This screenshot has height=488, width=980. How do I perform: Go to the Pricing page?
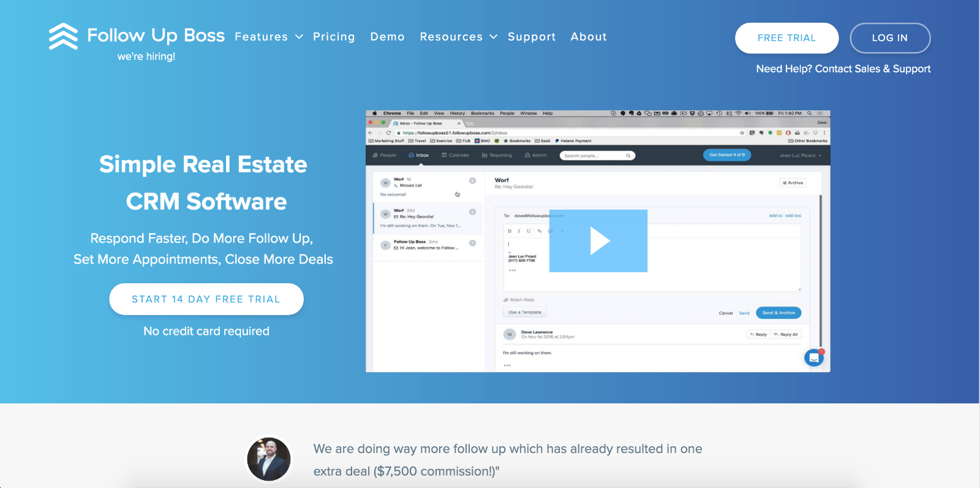tap(334, 37)
